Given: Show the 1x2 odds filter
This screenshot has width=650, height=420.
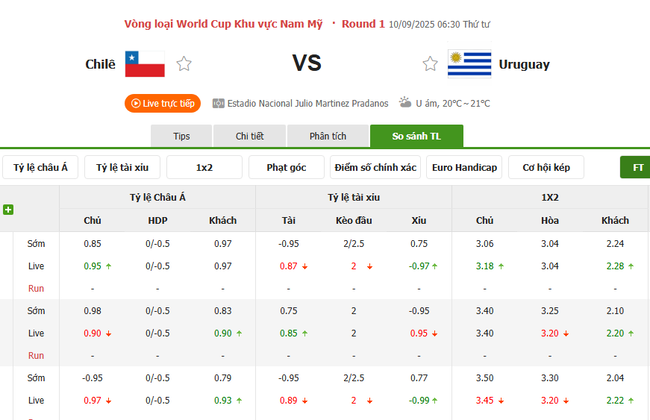Looking at the screenshot, I should click(x=204, y=167).
